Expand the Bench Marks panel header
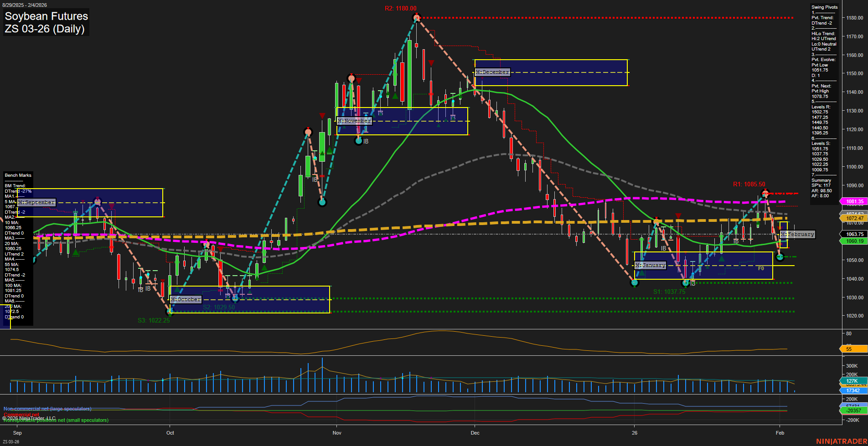The width and height of the screenshot is (868, 446). 17,175
